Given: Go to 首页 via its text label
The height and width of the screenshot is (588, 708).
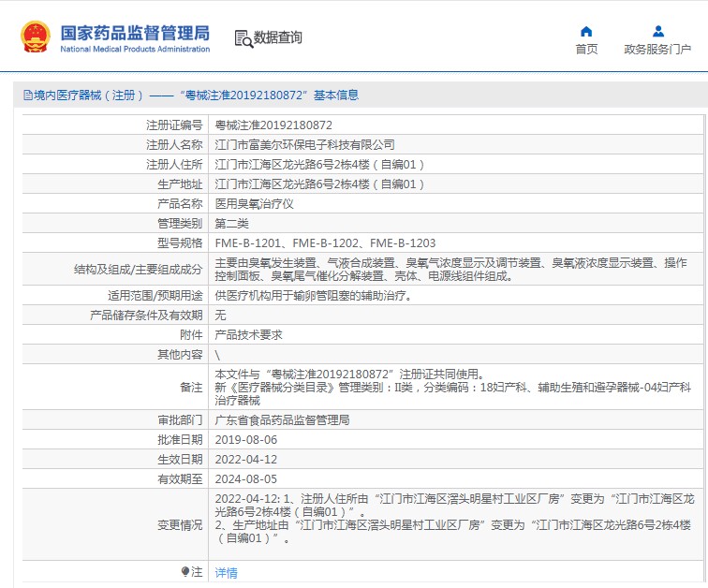Looking at the screenshot, I should click(x=586, y=50).
